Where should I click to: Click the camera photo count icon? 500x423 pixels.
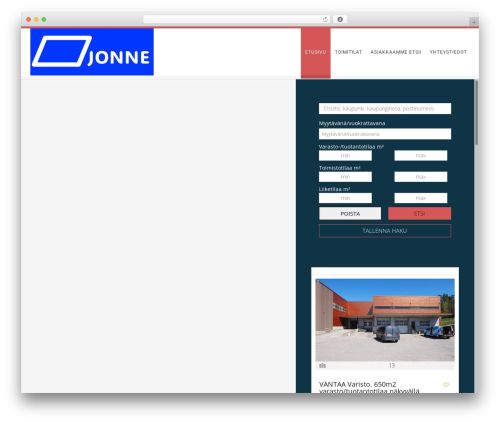(322, 366)
